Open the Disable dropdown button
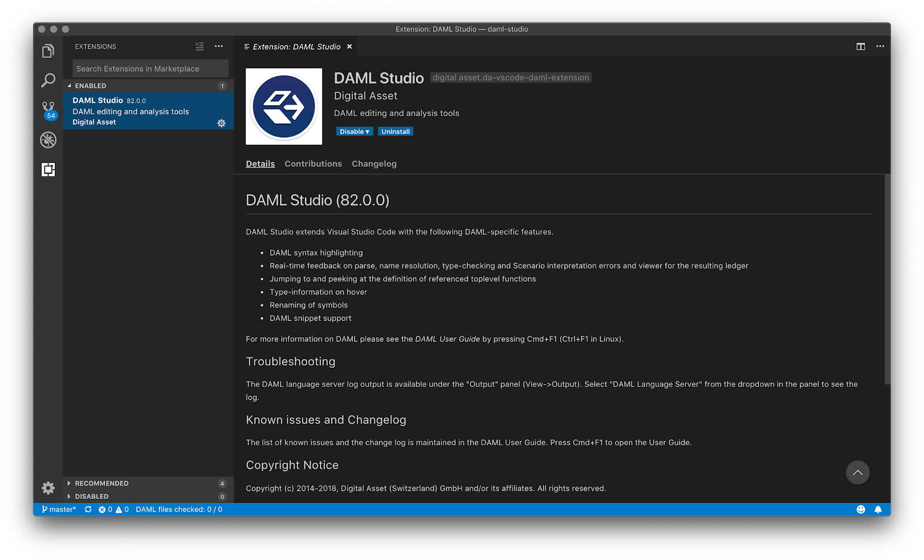The image size is (924, 560). [x=355, y=132]
